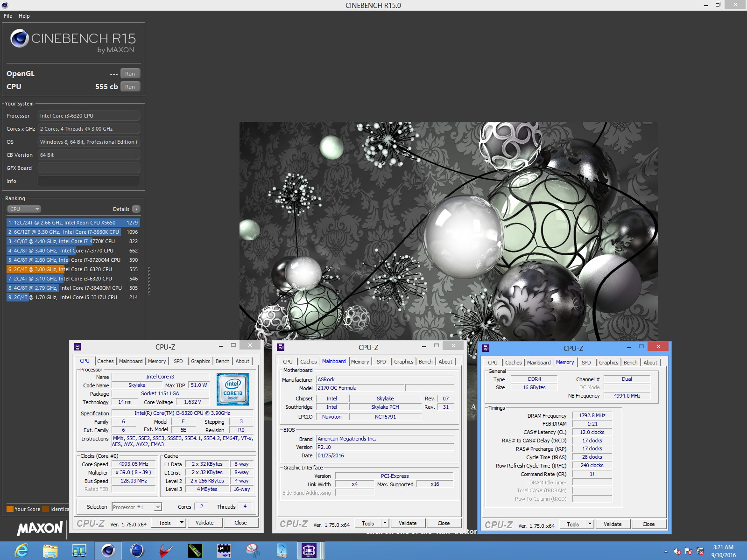Open the File menu

8,16
